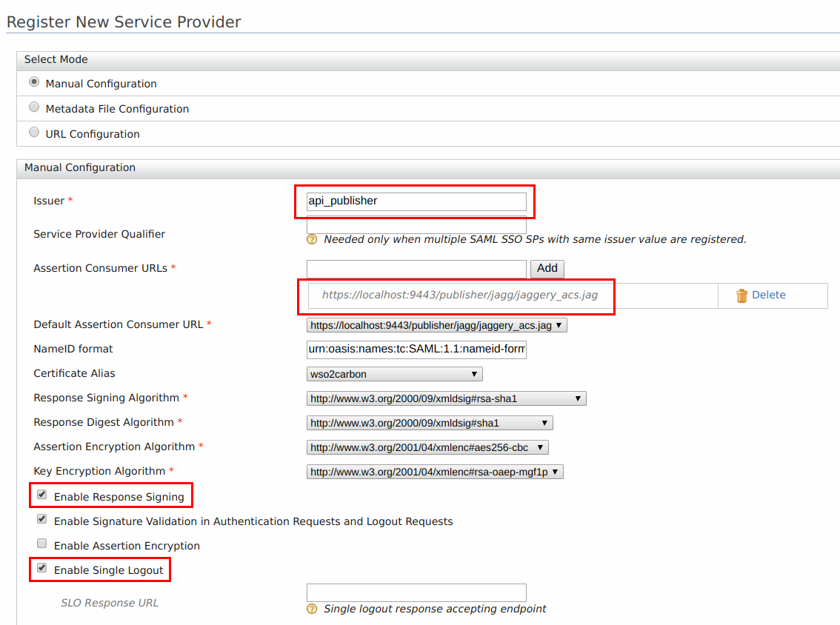Select Metadata File Configuration mode
The width and height of the screenshot is (840, 625).
[x=33, y=107]
